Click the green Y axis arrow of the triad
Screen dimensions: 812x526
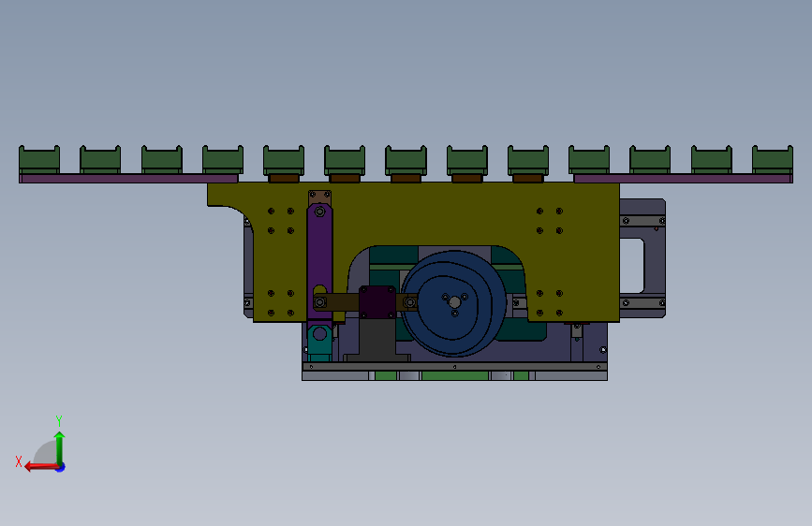pos(60,448)
